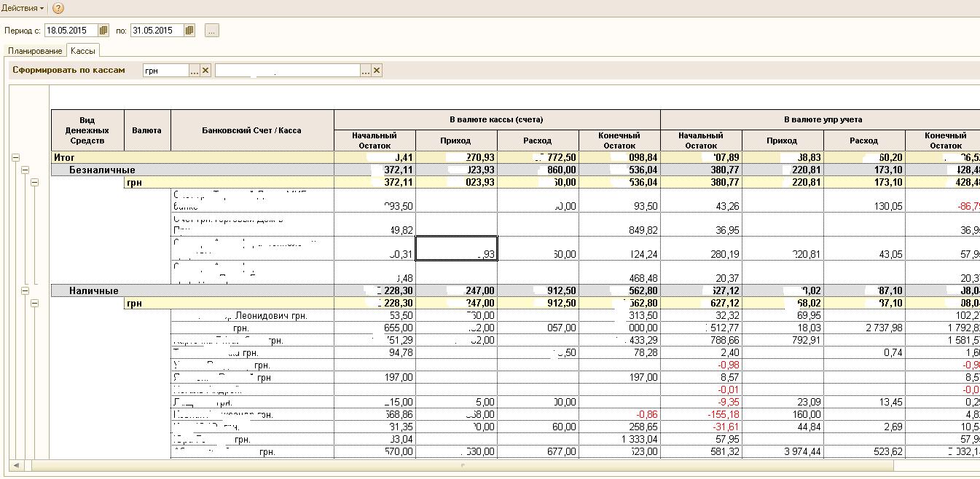Collapse грн subgroup under Безналичные
Screen dimensions: 980x479
coord(34,182)
